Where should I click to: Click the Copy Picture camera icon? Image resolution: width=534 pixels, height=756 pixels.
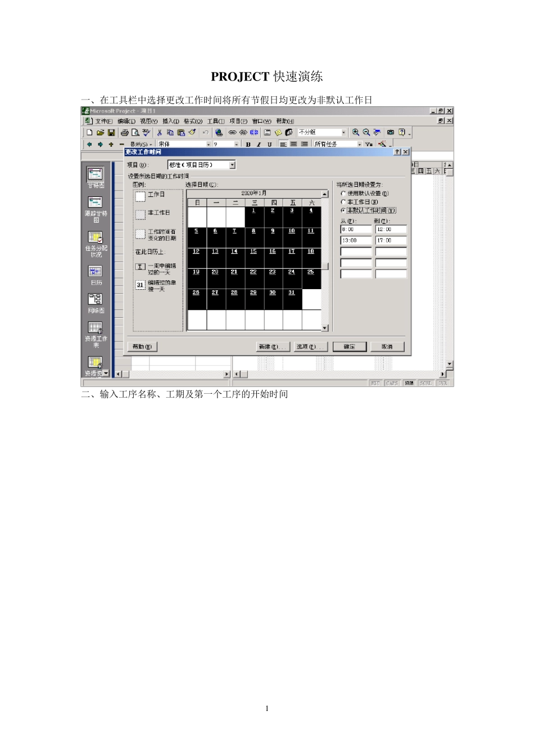[x=391, y=132]
